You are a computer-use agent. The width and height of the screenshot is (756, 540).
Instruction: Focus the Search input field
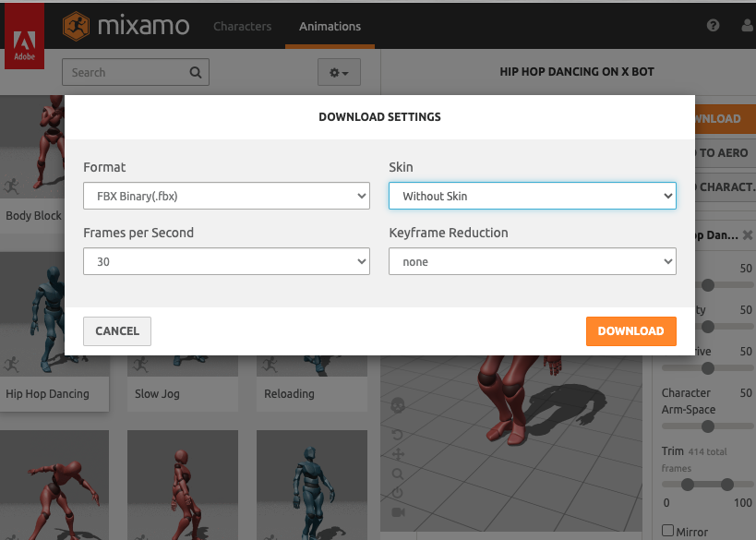(136, 72)
